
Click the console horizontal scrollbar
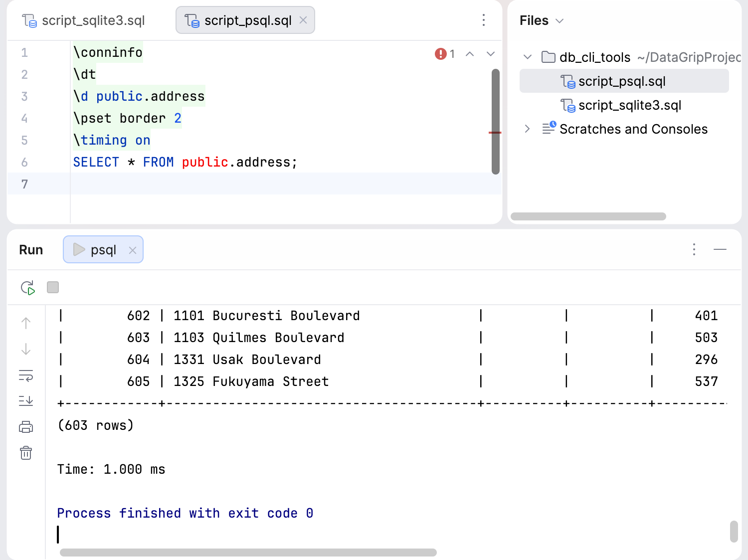click(x=248, y=553)
